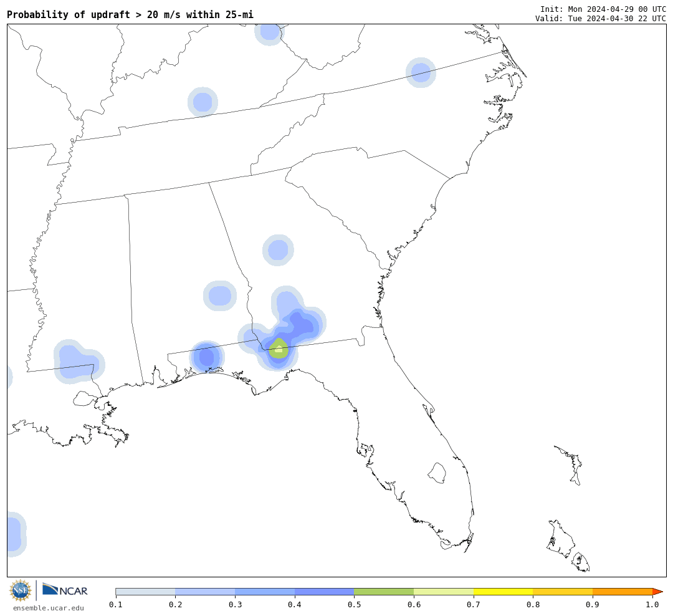This screenshot has height=616, width=673.
Task: Click the blue blob over Kentucky
Action: (203, 102)
